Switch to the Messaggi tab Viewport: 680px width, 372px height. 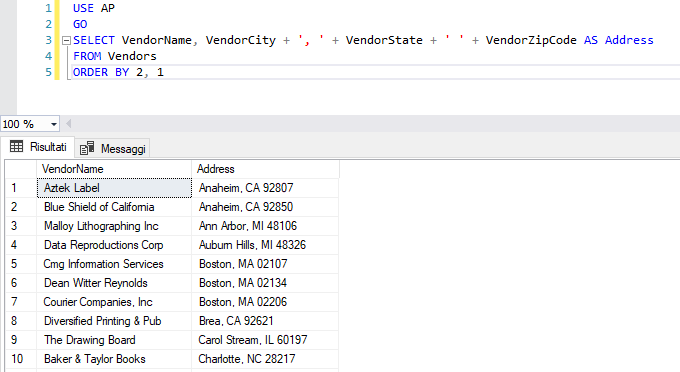(x=113, y=149)
